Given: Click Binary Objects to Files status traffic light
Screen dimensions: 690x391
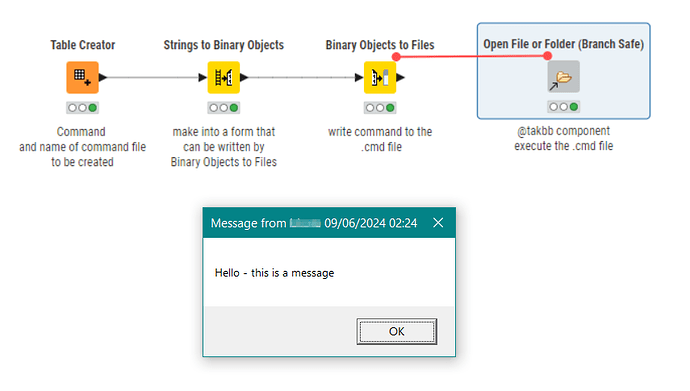Looking at the screenshot, I should [x=380, y=108].
